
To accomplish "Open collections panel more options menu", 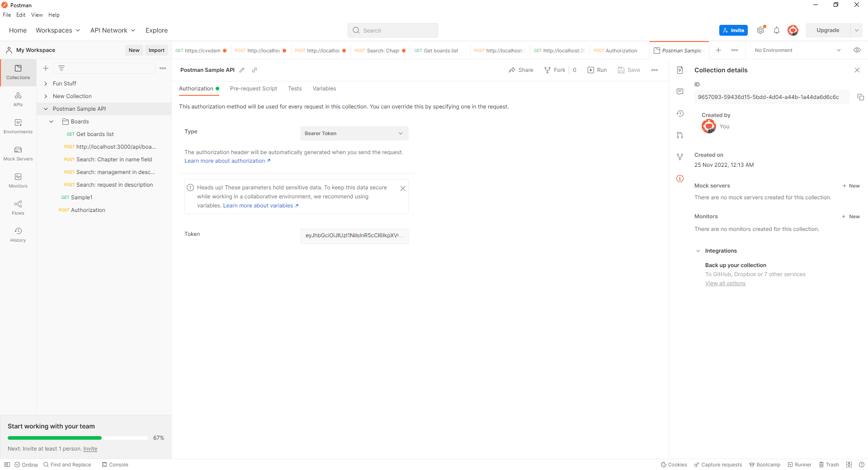I will point(163,68).
